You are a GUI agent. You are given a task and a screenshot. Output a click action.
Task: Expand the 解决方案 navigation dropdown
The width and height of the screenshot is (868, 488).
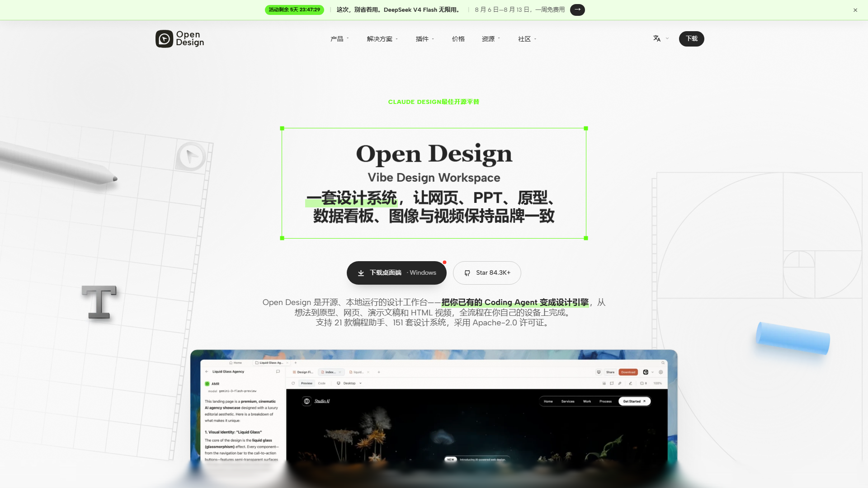point(382,39)
